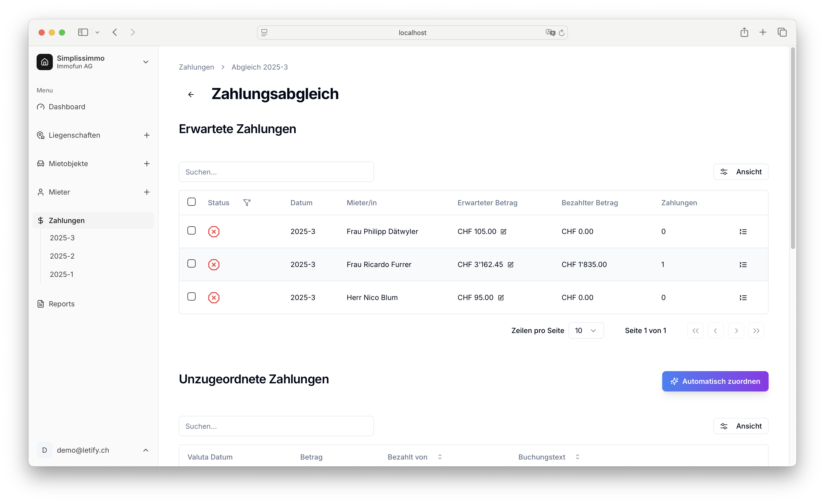
Task: Select the Dashboard icon in the sidebar
Action: 41,106
